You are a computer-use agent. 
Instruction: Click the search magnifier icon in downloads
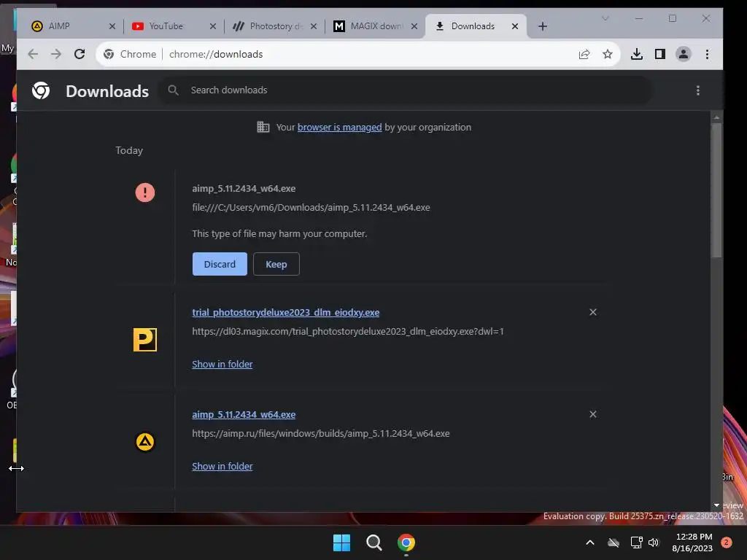(174, 90)
